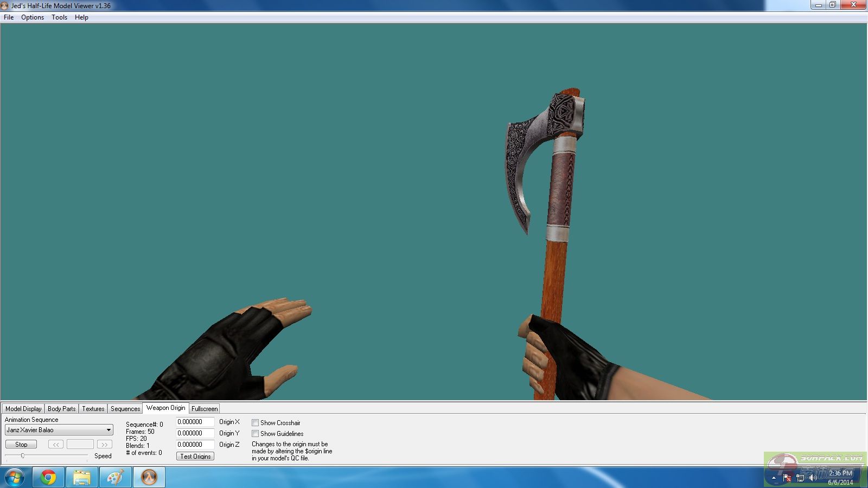Click the Half-Life Model Viewer taskbar icon
Screen dimensions: 868x488
coord(149,477)
